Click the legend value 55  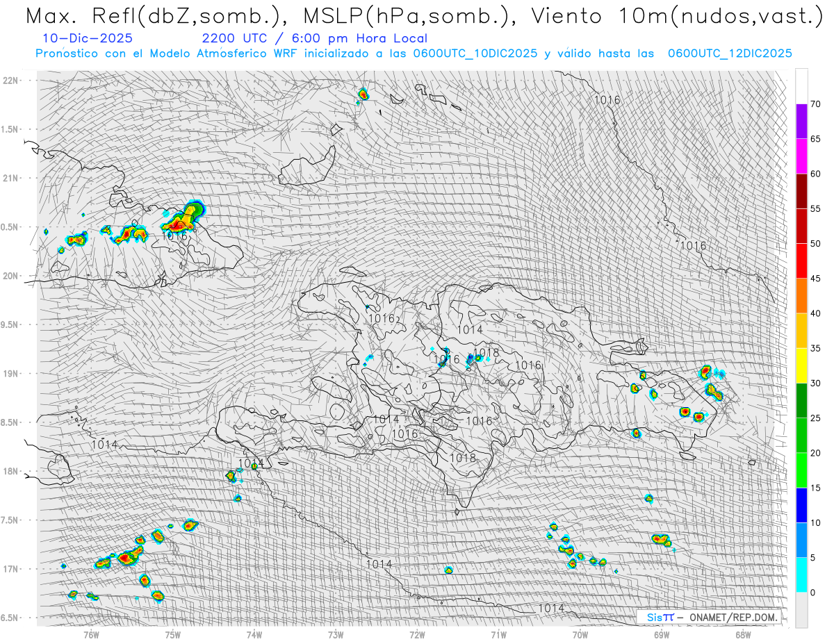815,208
